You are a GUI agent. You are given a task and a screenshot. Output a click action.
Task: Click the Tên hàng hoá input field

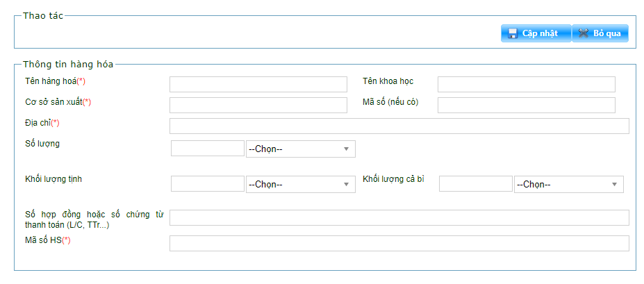pos(258,84)
